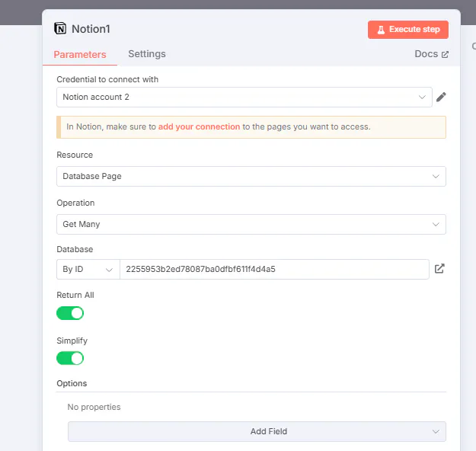Follow the add your connection link

point(199,126)
